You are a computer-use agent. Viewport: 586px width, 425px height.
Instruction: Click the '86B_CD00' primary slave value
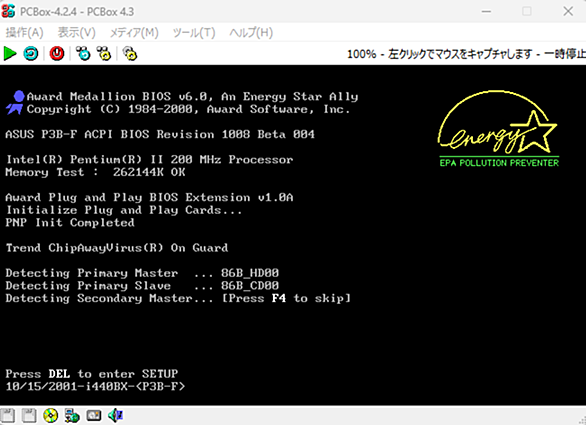[250, 286]
